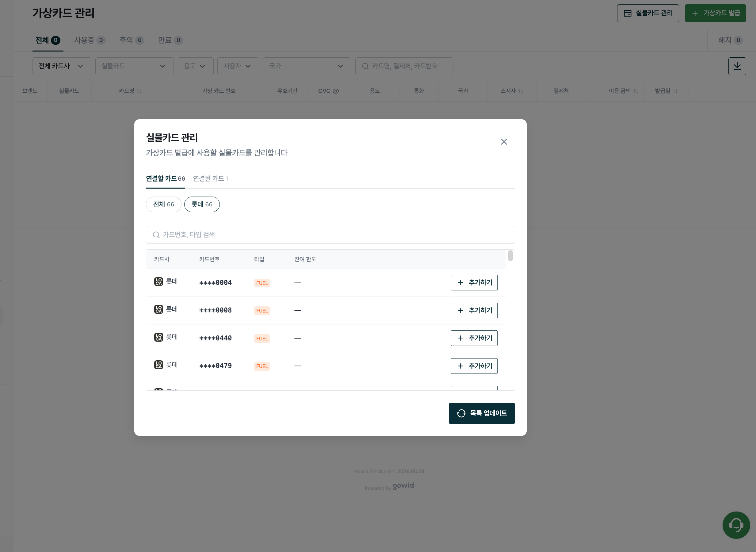
Task: Click the scrollbar thumb in card list
Action: coord(510,256)
